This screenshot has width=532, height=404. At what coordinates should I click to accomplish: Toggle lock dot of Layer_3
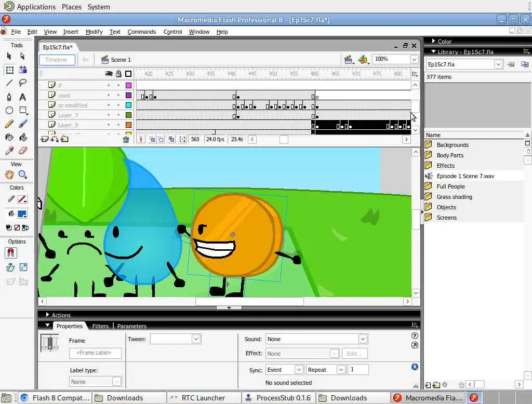(x=118, y=125)
